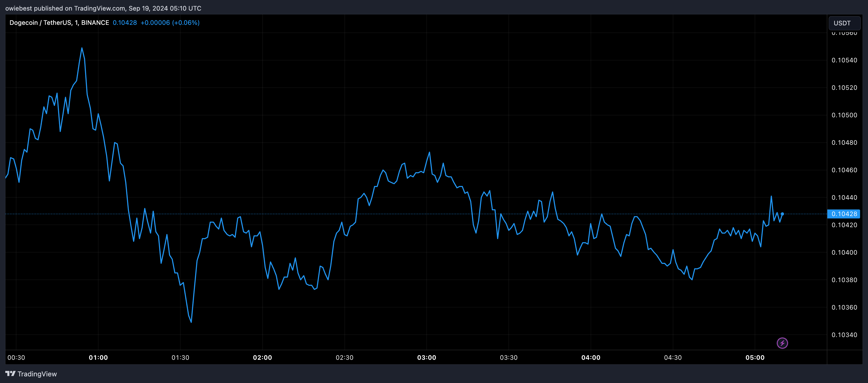
Task: Click the last price value 0.10428 in header
Action: (125, 22)
